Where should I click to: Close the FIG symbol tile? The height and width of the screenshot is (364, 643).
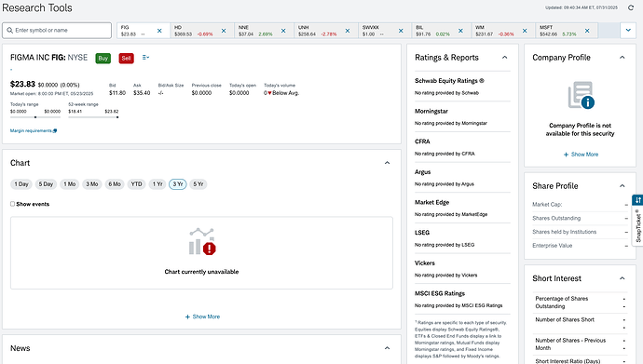pyautogui.click(x=159, y=31)
